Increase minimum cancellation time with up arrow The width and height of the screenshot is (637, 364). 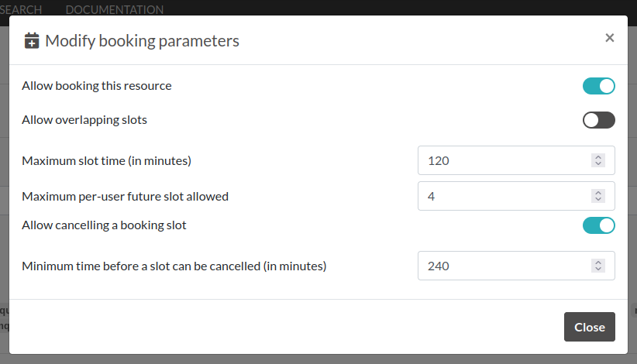[x=597, y=263]
